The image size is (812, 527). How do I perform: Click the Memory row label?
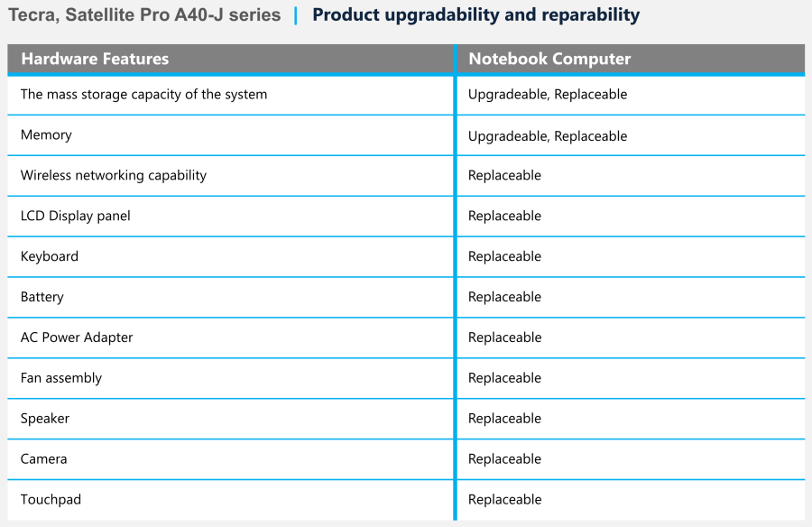click(x=46, y=135)
